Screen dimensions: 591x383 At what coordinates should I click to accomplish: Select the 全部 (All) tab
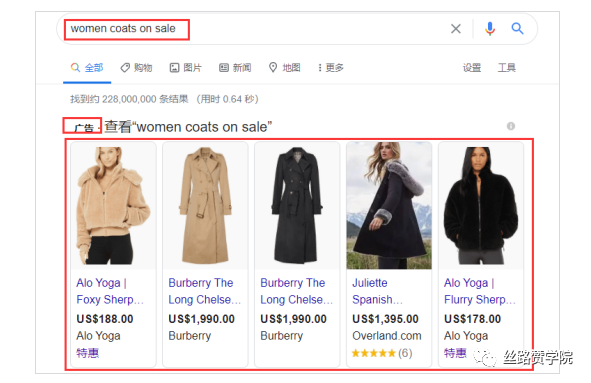(87, 68)
